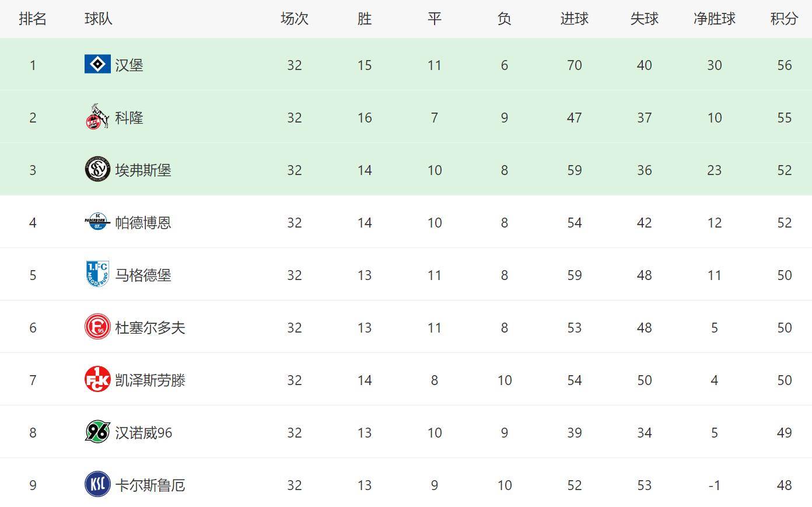This screenshot has width=812, height=507.
Task: Click the Hamburg club crest icon
Action: click(97, 64)
